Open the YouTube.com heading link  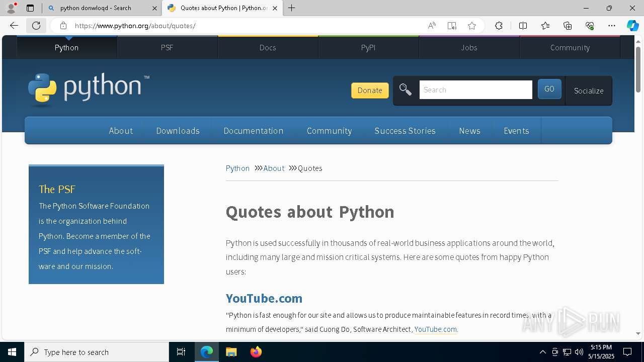click(264, 298)
